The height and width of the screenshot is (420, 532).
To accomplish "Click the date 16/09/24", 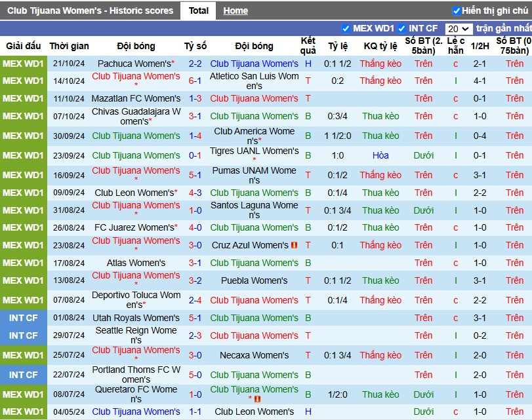I will [x=69, y=175].
